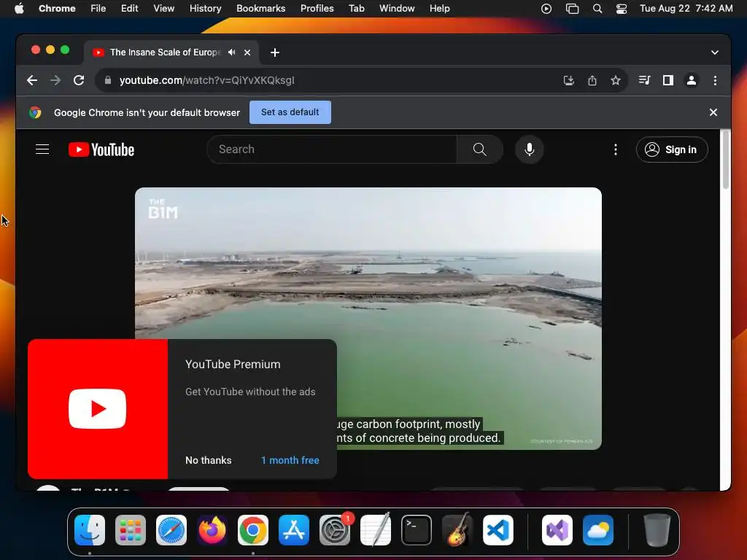Dismiss the promo with No thanks
This screenshot has width=747, height=560.
coord(208,461)
